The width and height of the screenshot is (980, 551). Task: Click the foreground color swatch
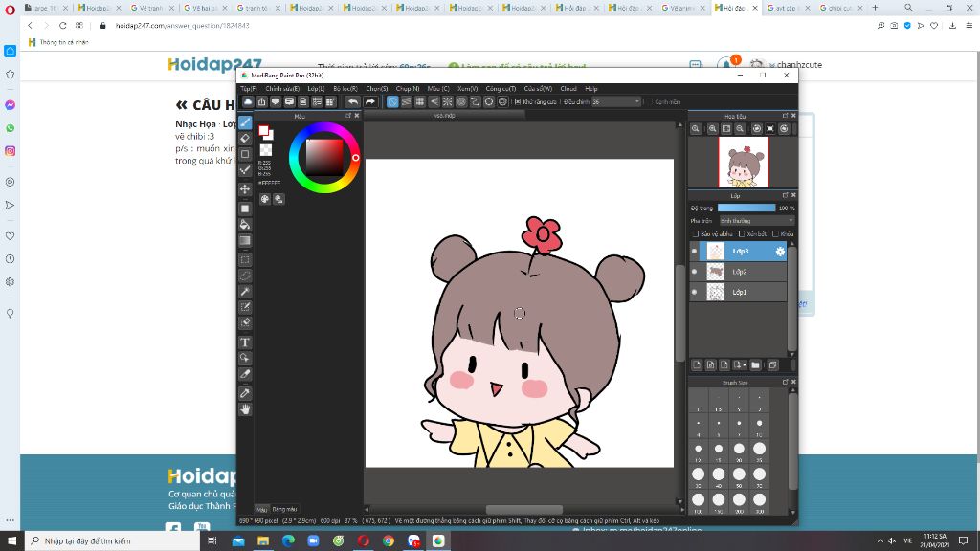tap(264, 131)
